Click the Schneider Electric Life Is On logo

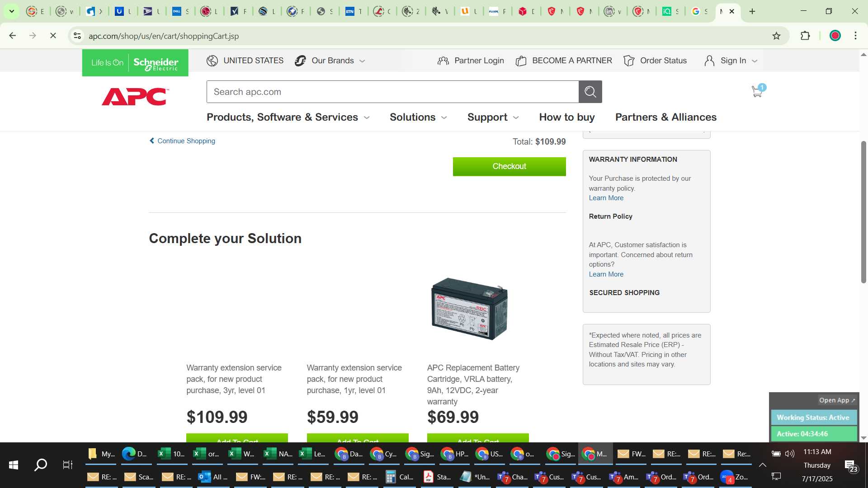[135, 63]
